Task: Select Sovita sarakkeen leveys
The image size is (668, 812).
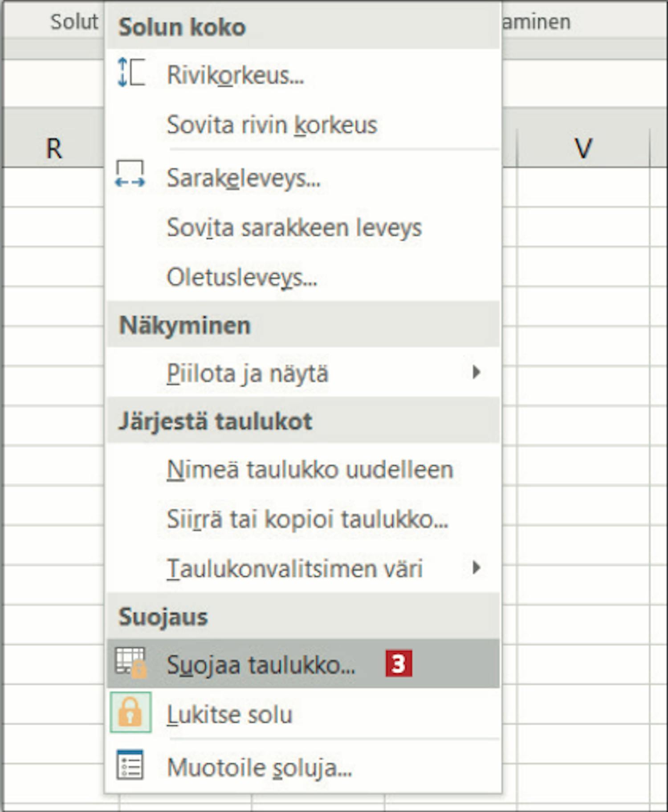Action: coord(303,227)
